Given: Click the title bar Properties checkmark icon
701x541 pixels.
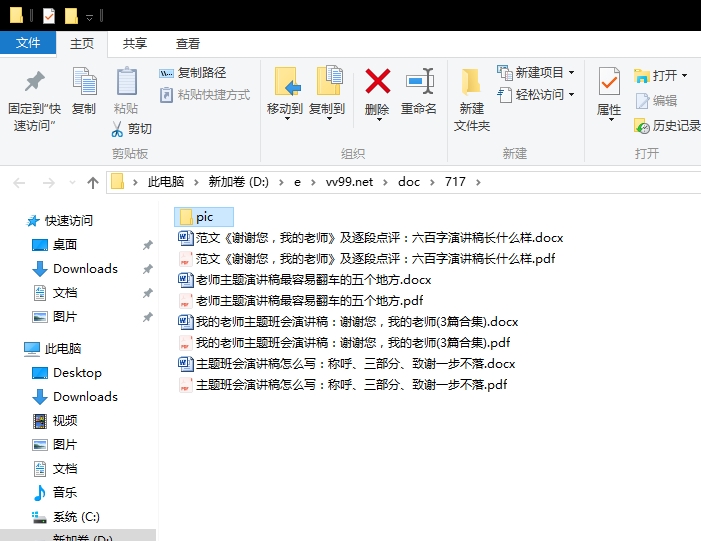Looking at the screenshot, I should point(49,16).
